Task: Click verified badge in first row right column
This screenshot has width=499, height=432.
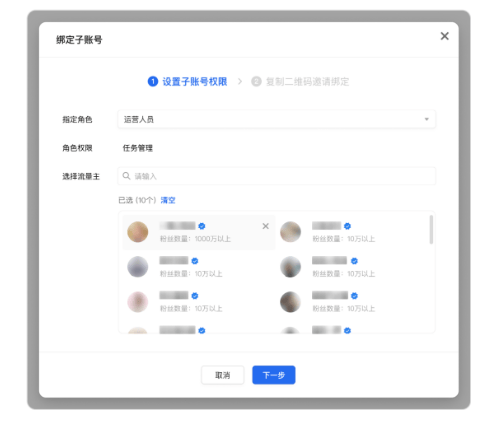Action: (x=347, y=226)
